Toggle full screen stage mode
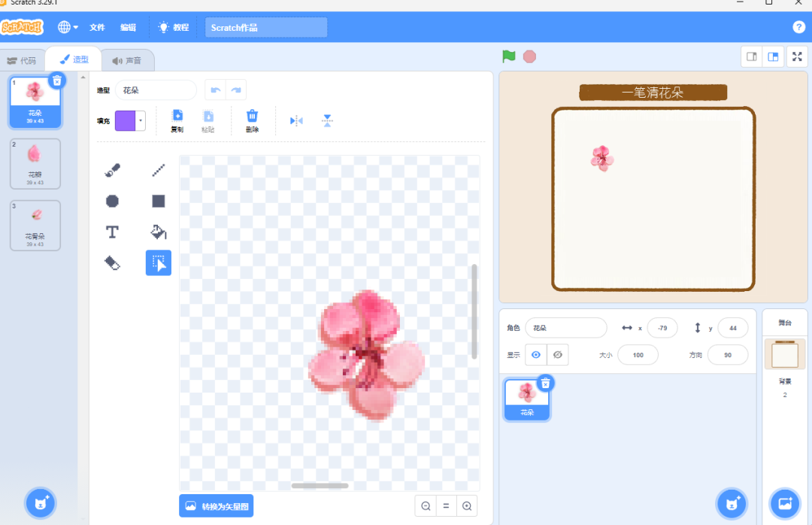The width and height of the screenshot is (812, 525). click(797, 57)
